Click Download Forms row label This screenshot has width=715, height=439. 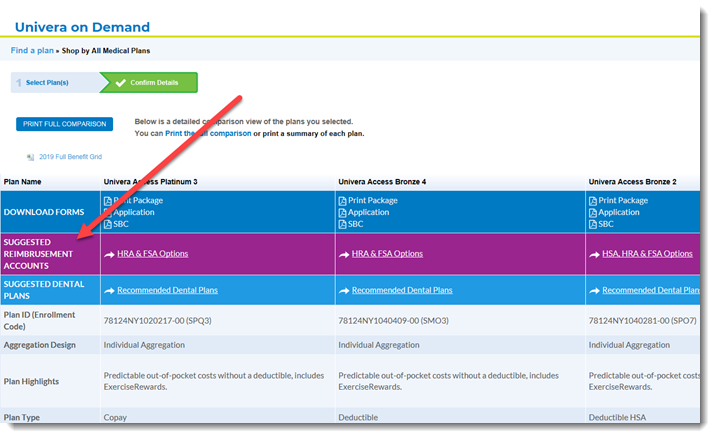coord(44,212)
